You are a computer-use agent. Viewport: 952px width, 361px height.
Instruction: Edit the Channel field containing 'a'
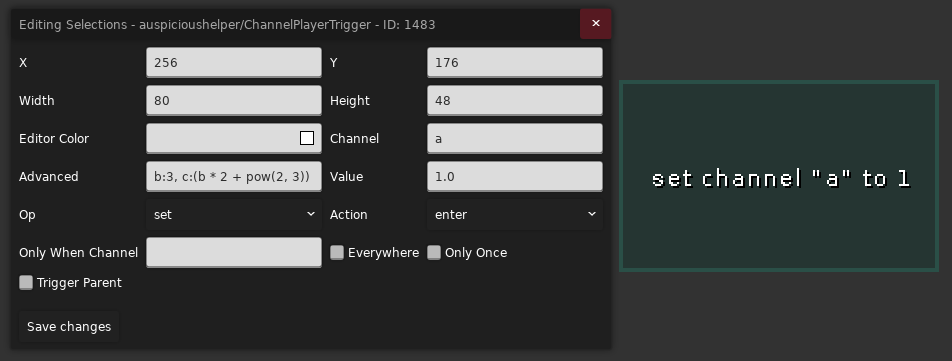pyautogui.click(x=515, y=138)
